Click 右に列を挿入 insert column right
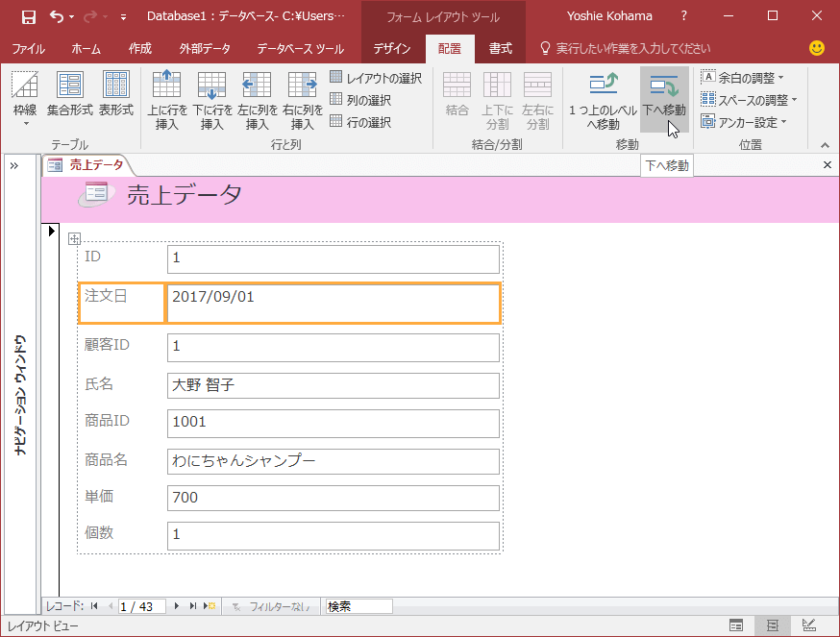Viewport: 840px width, 637px height. coord(302,101)
